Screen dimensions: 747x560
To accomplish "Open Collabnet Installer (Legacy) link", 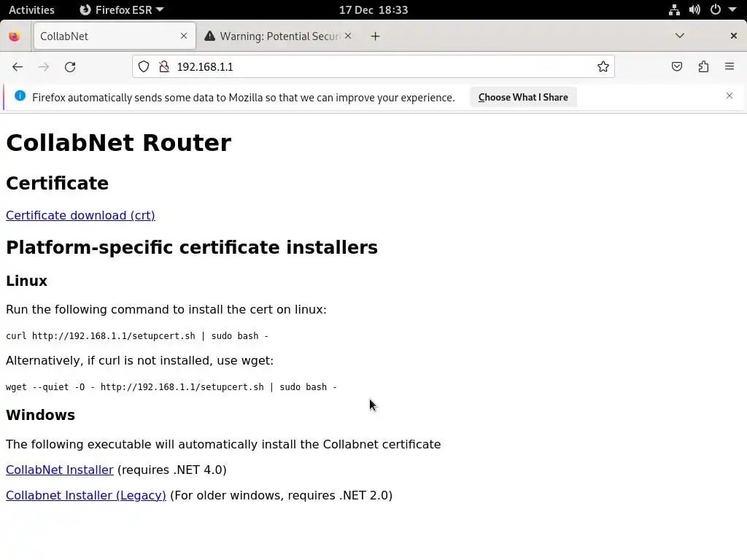I will pos(86,496).
